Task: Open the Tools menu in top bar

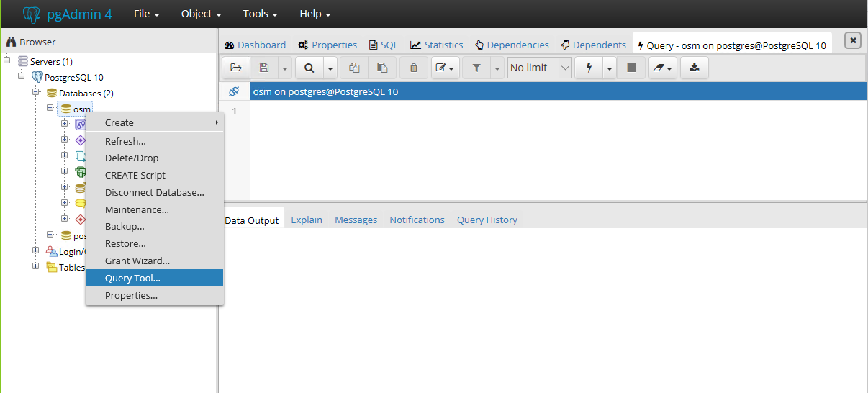Action: point(260,14)
